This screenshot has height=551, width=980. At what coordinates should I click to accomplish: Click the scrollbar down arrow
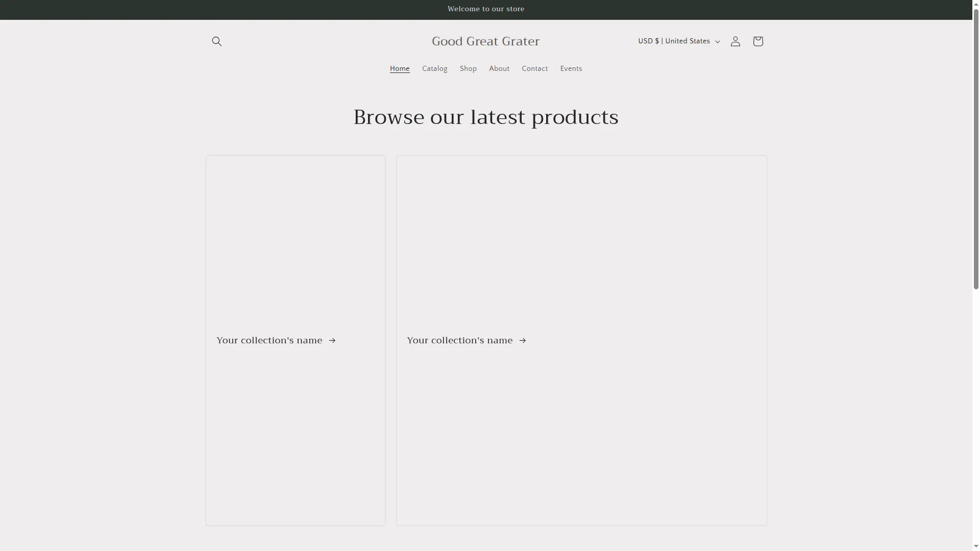[976, 546]
